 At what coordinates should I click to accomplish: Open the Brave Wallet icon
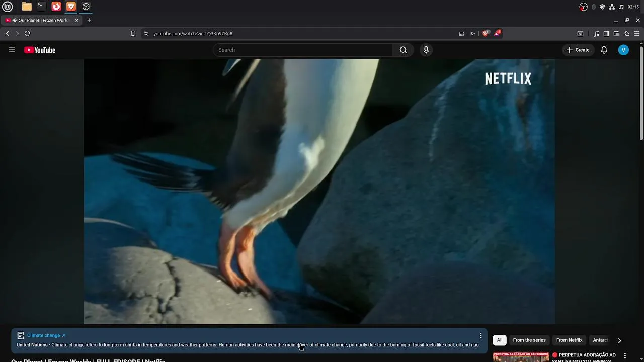click(x=616, y=34)
